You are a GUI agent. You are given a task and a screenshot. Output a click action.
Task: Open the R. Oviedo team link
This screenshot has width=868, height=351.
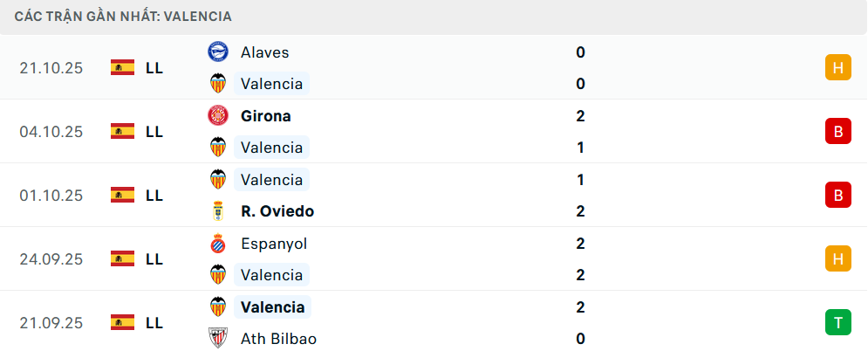pos(277,211)
